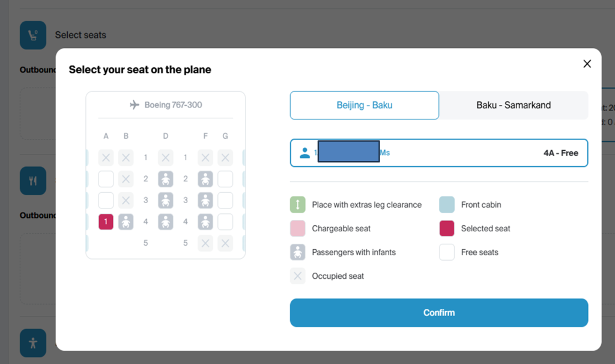Click the Selected seat color swatch in the legend
Viewport: 615px width, 364px height.
(446, 229)
